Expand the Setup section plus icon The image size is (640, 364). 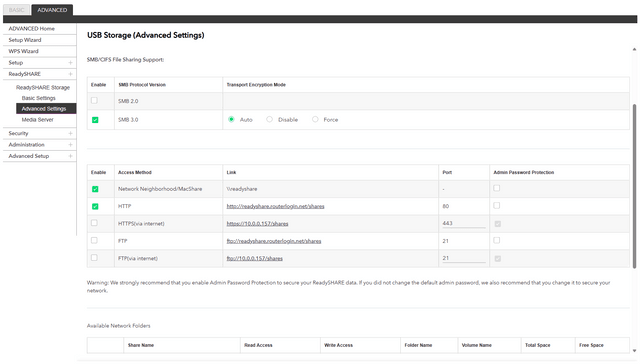70,62
